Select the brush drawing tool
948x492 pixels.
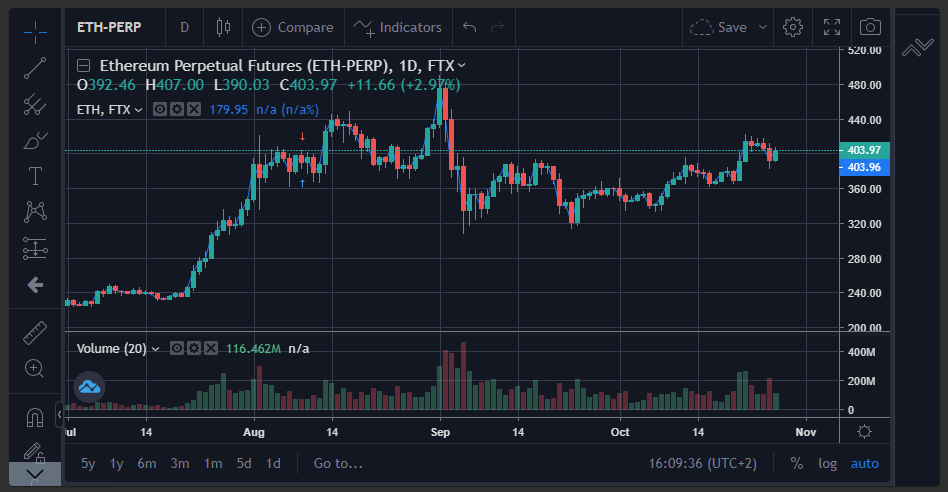tap(35, 140)
